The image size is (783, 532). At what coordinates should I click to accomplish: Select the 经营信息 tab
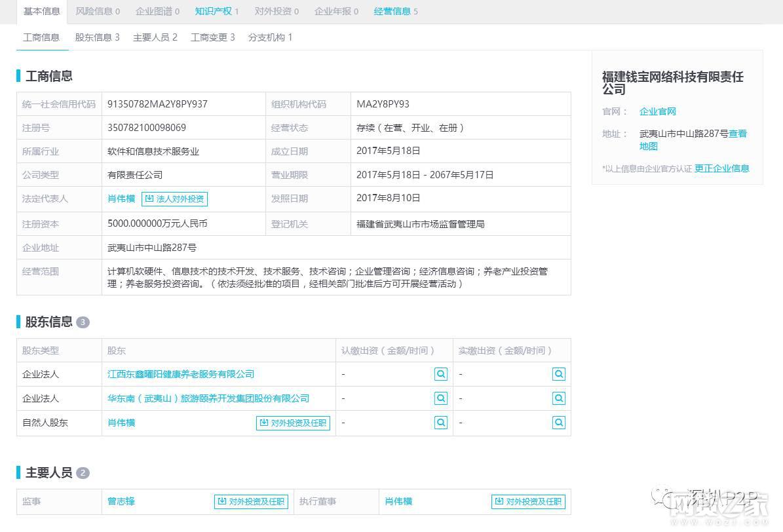(x=396, y=11)
